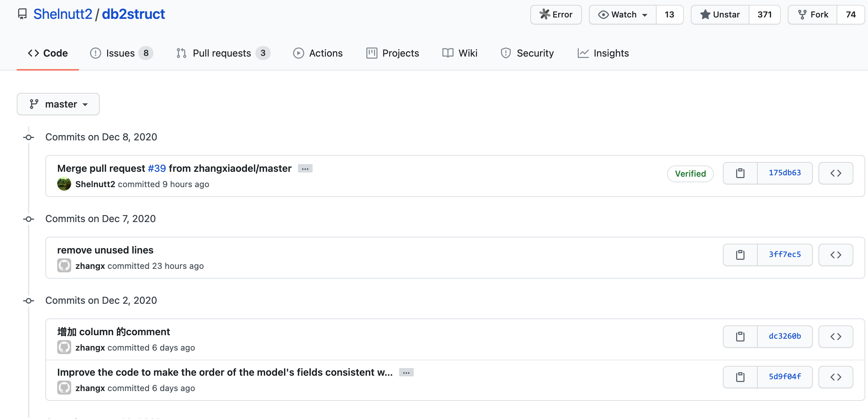This screenshot has height=419, width=868.
Task: Browse repository at commit 3ff7ec5
Action: [x=836, y=255]
